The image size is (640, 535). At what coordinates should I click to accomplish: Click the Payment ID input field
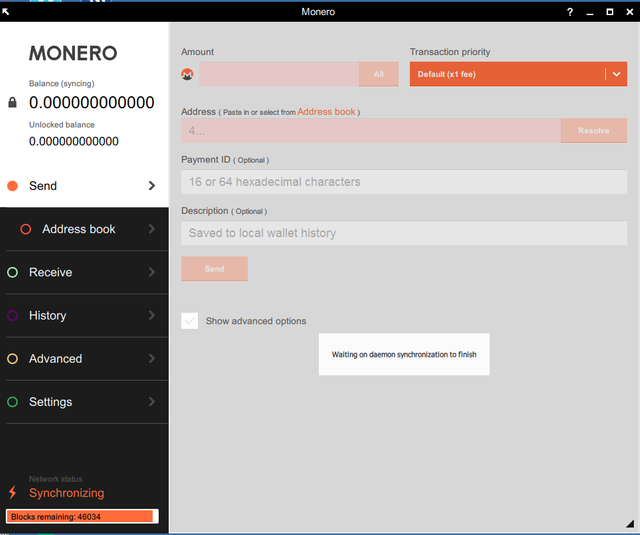tap(404, 182)
